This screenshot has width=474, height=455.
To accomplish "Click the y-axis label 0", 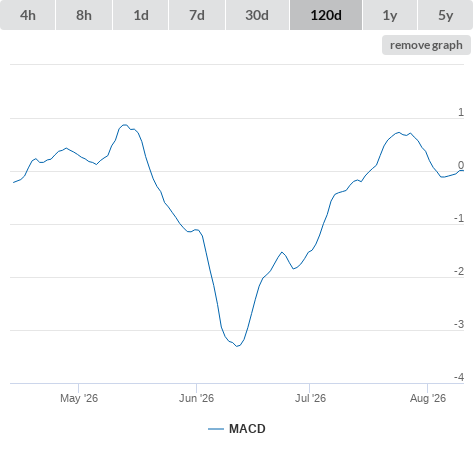I will 461,165.
